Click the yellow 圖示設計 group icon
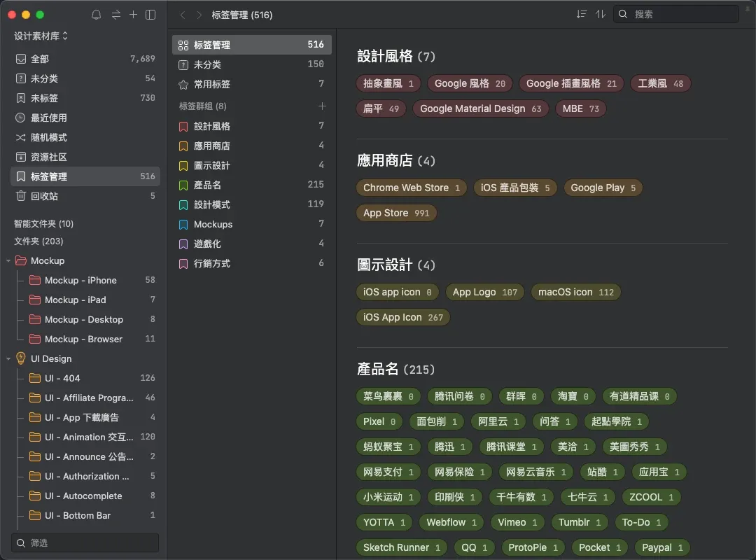 183,166
